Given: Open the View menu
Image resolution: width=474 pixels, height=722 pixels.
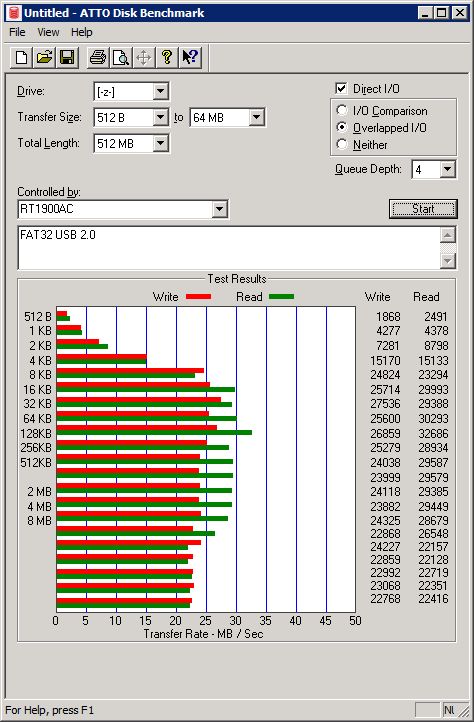Looking at the screenshot, I should [x=48, y=32].
